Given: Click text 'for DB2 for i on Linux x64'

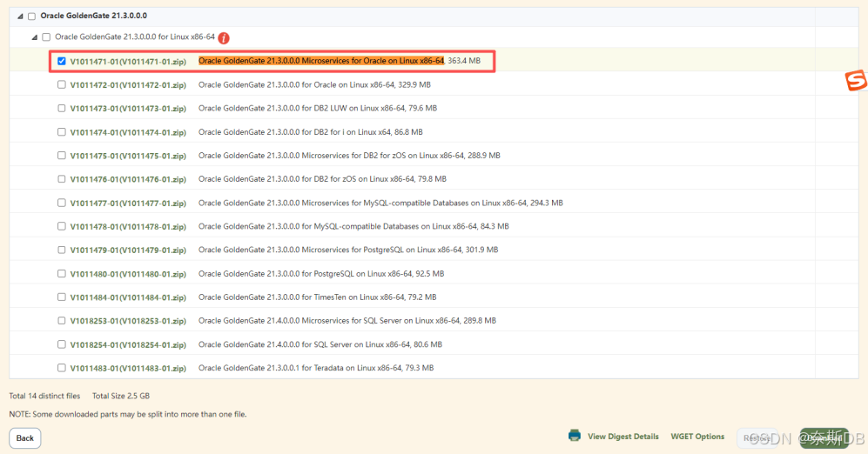Looking at the screenshot, I should click(x=347, y=131).
